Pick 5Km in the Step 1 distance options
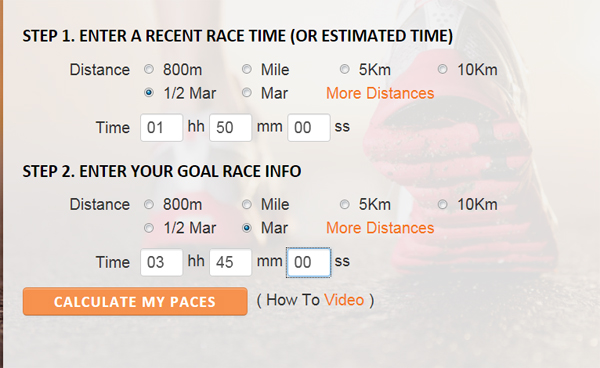 click(x=344, y=69)
